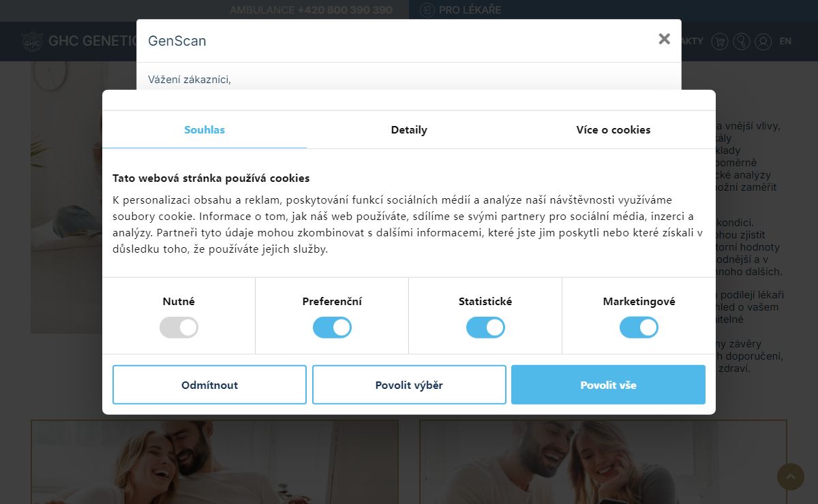The image size is (818, 504).
Task: Toggle the Nutné cookies switch
Action: click(x=179, y=328)
